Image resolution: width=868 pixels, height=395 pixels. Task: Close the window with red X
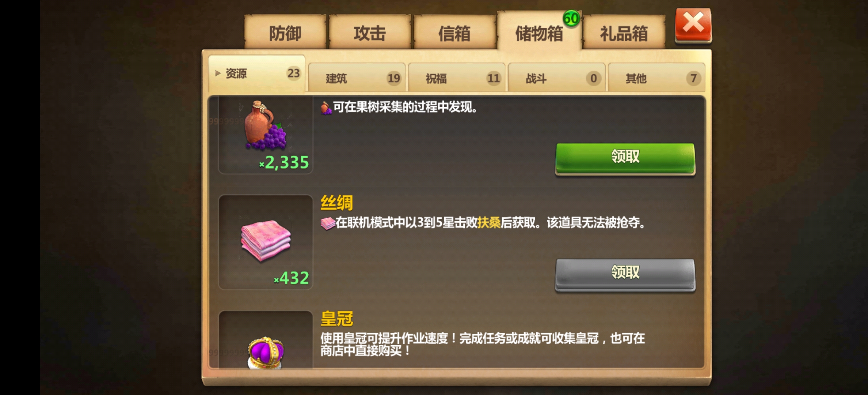click(693, 25)
